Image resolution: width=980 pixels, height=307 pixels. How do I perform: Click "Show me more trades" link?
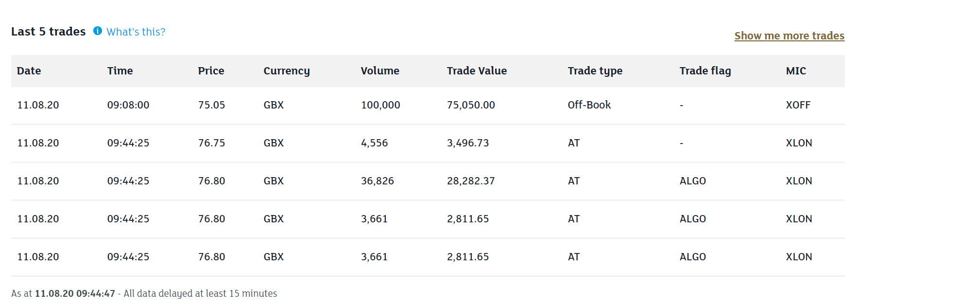coord(789,36)
